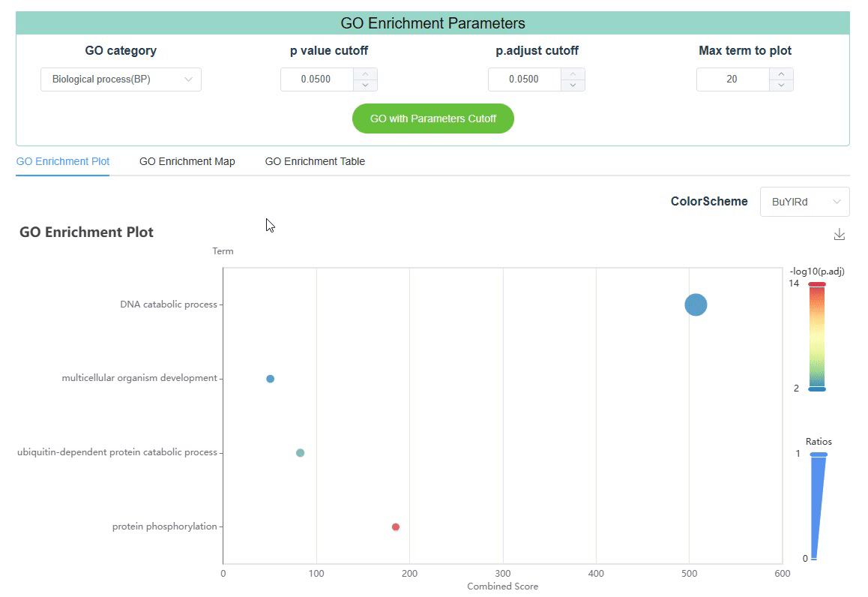868x597 pixels.
Task: Expand the ColorScheme BuYlRd dropdown
Action: click(x=804, y=202)
